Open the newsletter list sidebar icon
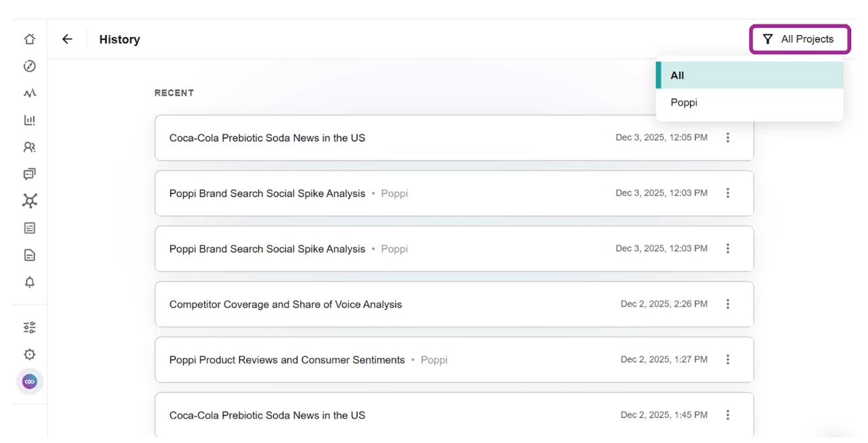 tap(30, 228)
